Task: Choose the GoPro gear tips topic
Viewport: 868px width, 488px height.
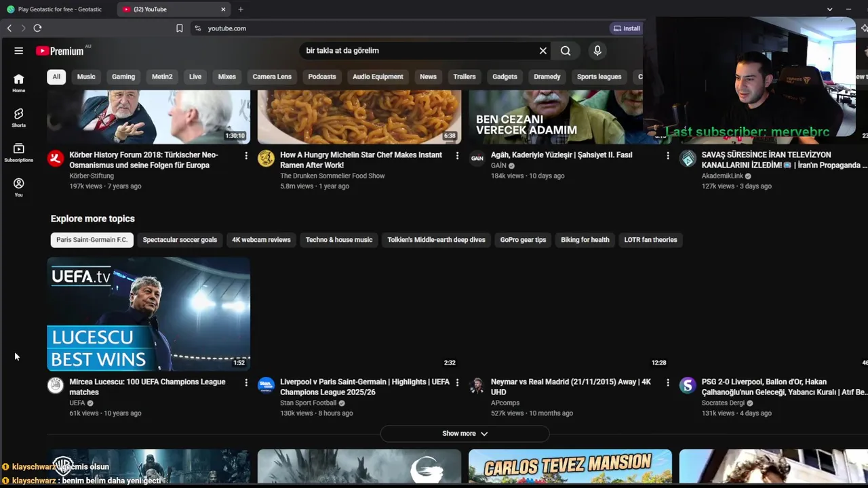Action: (x=523, y=240)
